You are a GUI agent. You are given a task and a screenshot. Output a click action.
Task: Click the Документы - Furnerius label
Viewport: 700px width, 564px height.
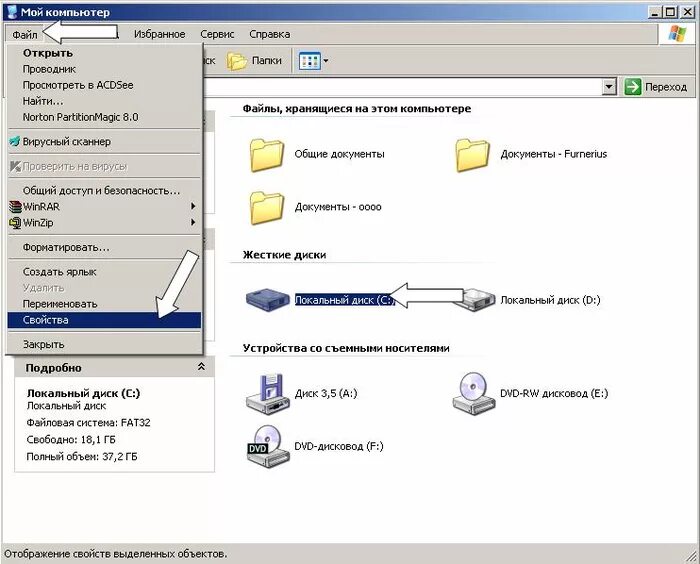click(554, 154)
